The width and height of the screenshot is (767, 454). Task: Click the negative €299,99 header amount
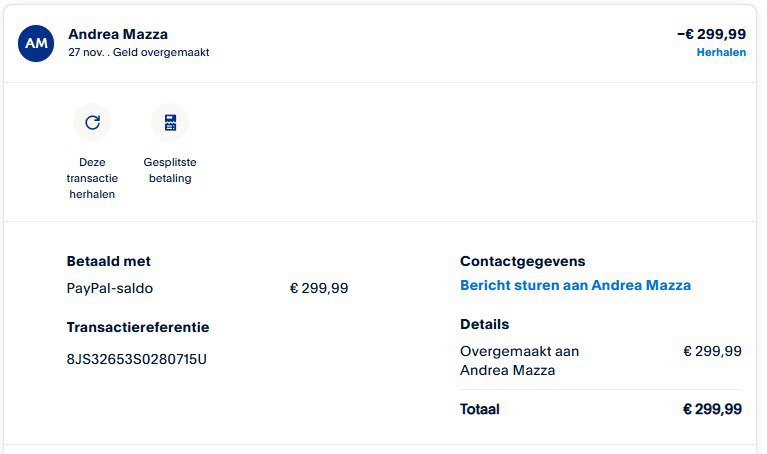[711, 34]
